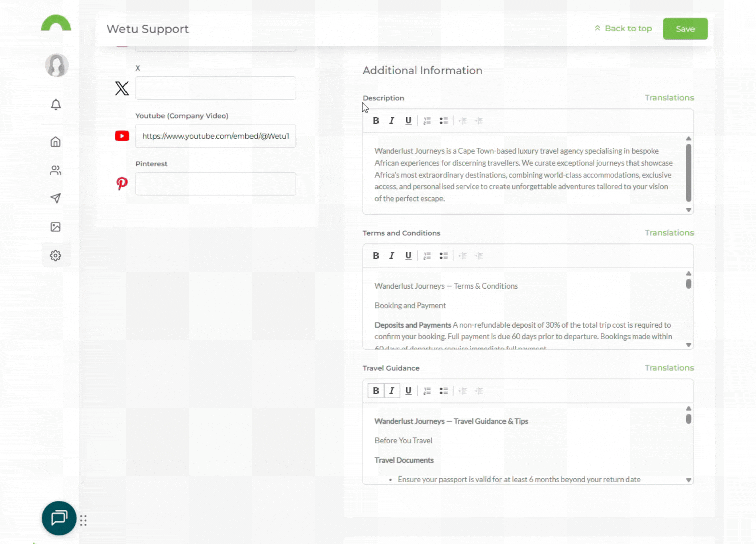Open the image gallery icon in sidebar
Viewport: 756px width, 544px height.
coord(56,227)
